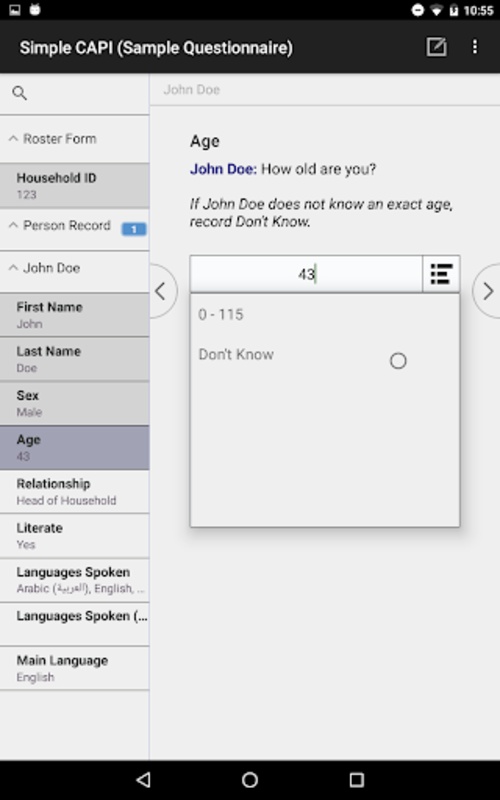This screenshot has width=500, height=800.
Task: Jump to Main Language question
Action: tap(74, 668)
